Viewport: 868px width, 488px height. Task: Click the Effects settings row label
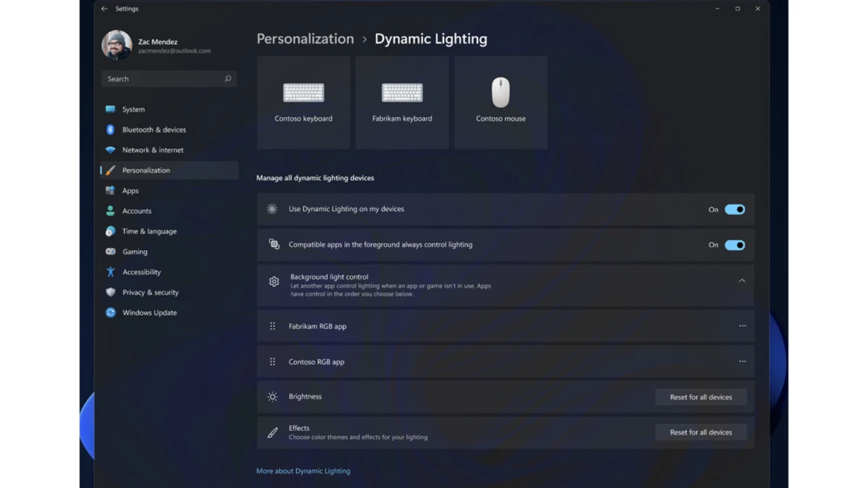point(299,428)
